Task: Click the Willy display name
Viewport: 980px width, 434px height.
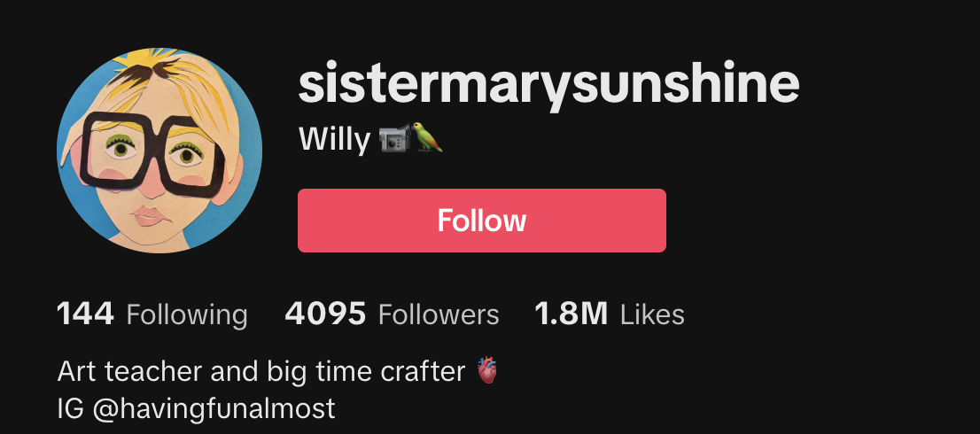Action: pyautogui.click(x=334, y=139)
